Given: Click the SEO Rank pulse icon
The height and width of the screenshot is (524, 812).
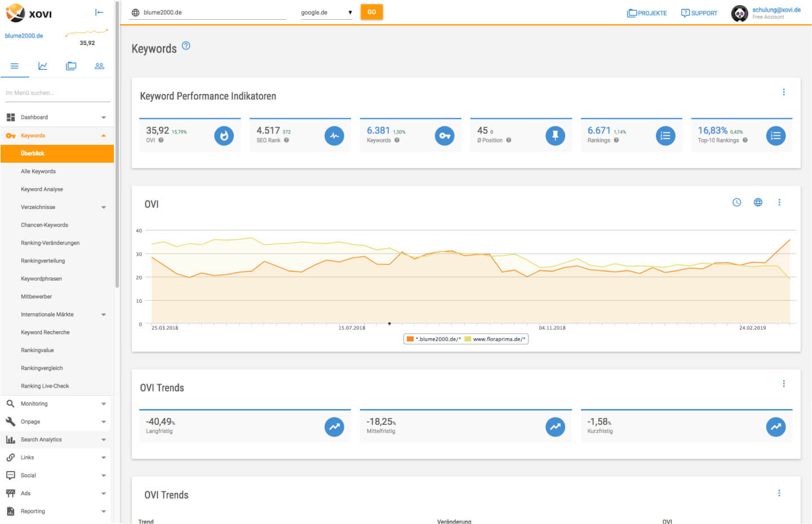Looking at the screenshot, I should [x=334, y=136].
